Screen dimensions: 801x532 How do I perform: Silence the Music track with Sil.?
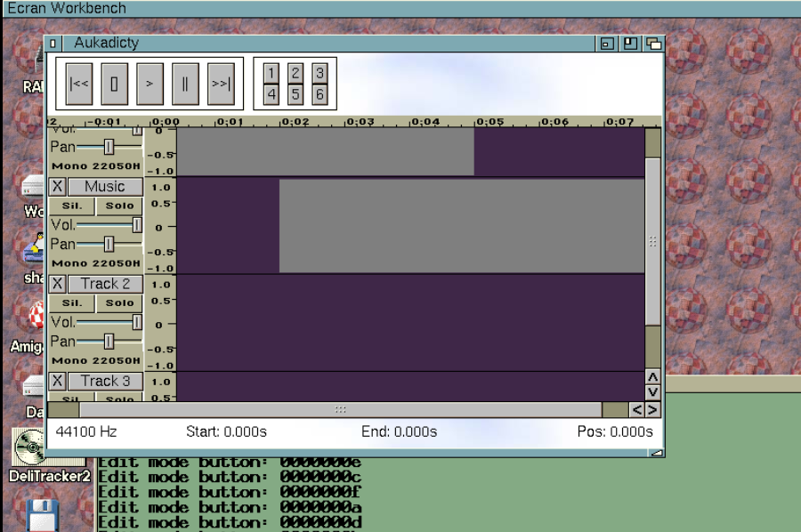point(72,206)
